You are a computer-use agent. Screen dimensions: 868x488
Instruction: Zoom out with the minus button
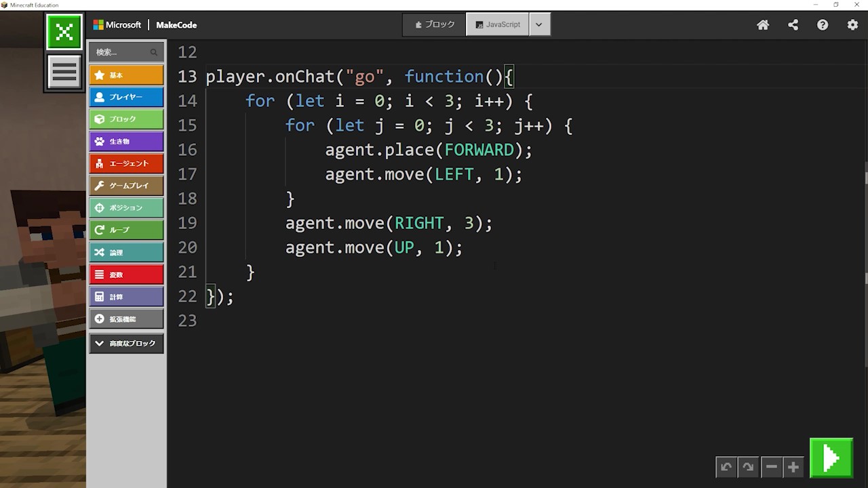pyautogui.click(x=771, y=467)
